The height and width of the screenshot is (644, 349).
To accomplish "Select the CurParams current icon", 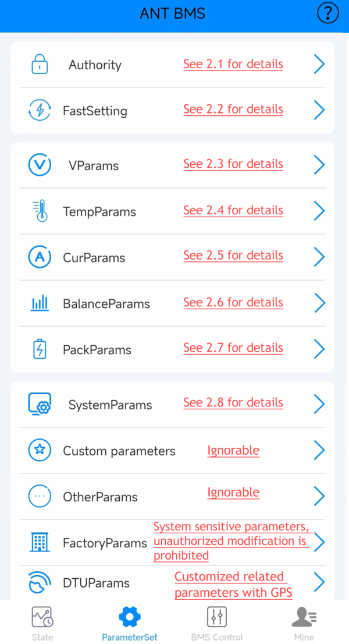I will [x=39, y=256].
